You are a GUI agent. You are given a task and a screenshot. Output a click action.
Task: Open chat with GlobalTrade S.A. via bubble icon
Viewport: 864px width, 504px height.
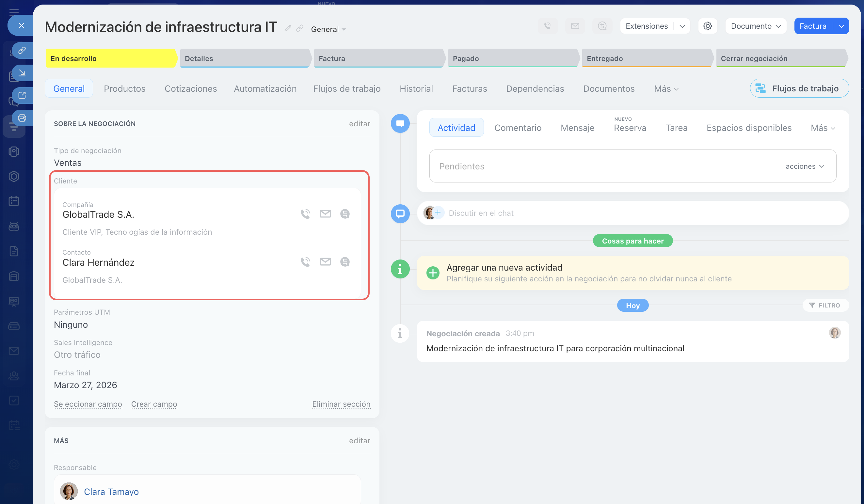point(344,214)
